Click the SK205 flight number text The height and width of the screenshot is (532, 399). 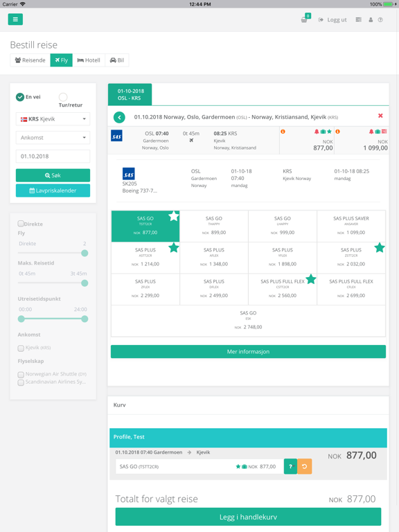click(130, 184)
